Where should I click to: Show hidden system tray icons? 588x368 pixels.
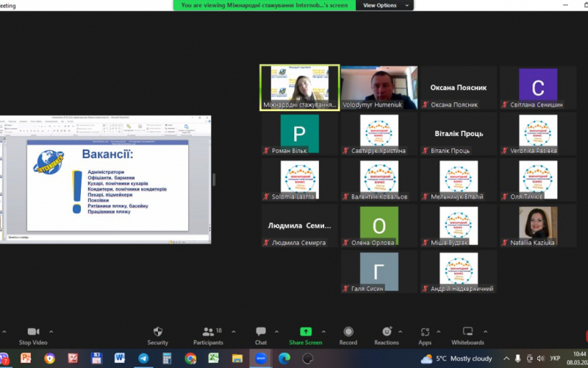(x=506, y=358)
